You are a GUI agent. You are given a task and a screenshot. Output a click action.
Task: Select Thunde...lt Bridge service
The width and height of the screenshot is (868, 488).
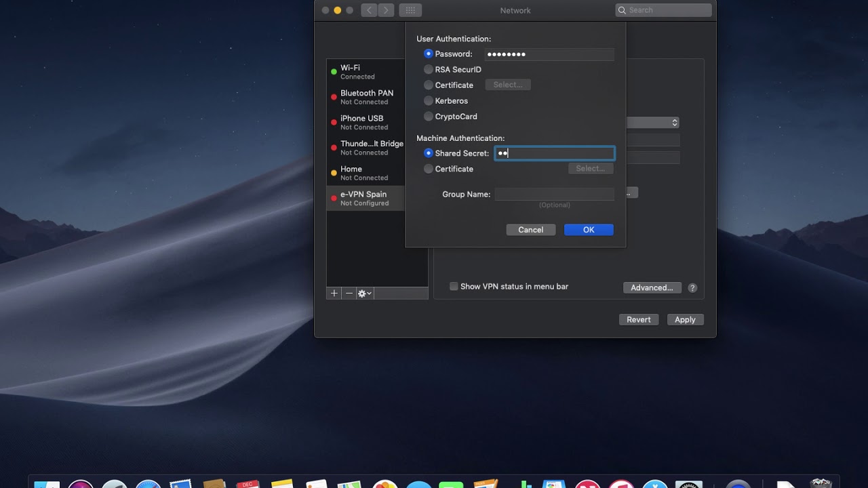pyautogui.click(x=366, y=147)
